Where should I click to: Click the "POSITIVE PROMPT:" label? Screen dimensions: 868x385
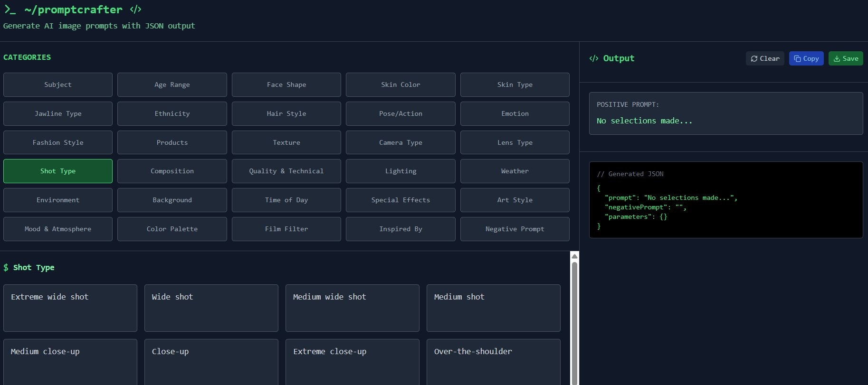[628, 104]
